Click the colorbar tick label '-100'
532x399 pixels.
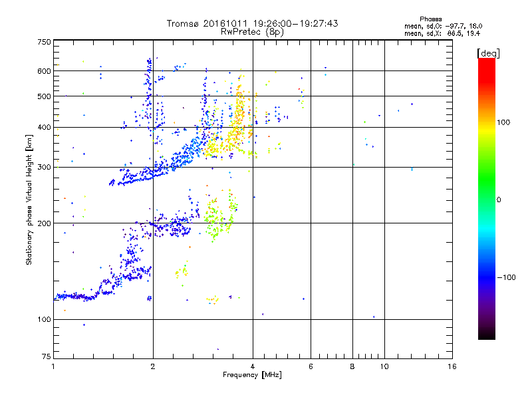point(506,277)
